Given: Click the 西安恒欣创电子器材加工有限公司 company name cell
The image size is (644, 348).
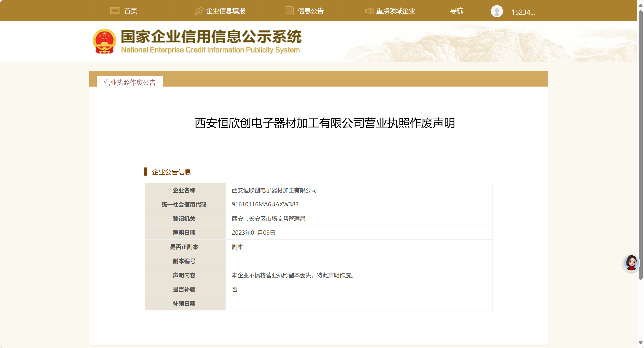Looking at the screenshot, I should [x=274, y=190].
